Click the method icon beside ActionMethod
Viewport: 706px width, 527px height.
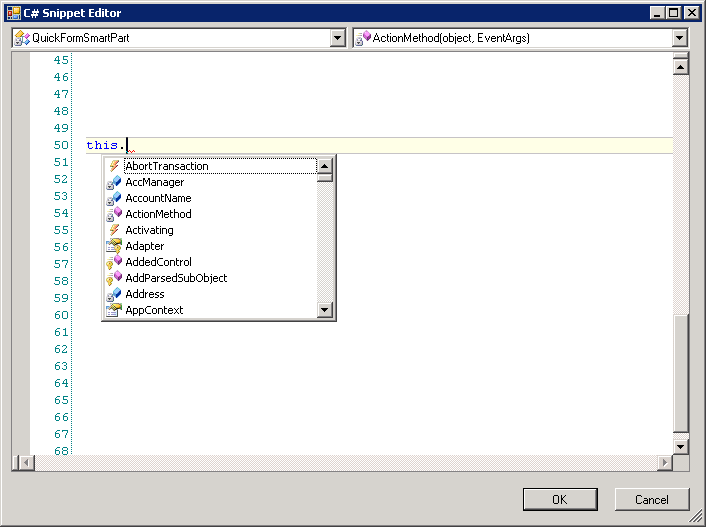tap(114, 214)
